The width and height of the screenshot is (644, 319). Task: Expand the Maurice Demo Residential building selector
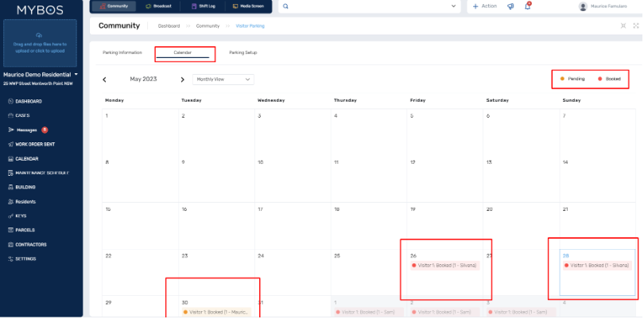point(76,74)
